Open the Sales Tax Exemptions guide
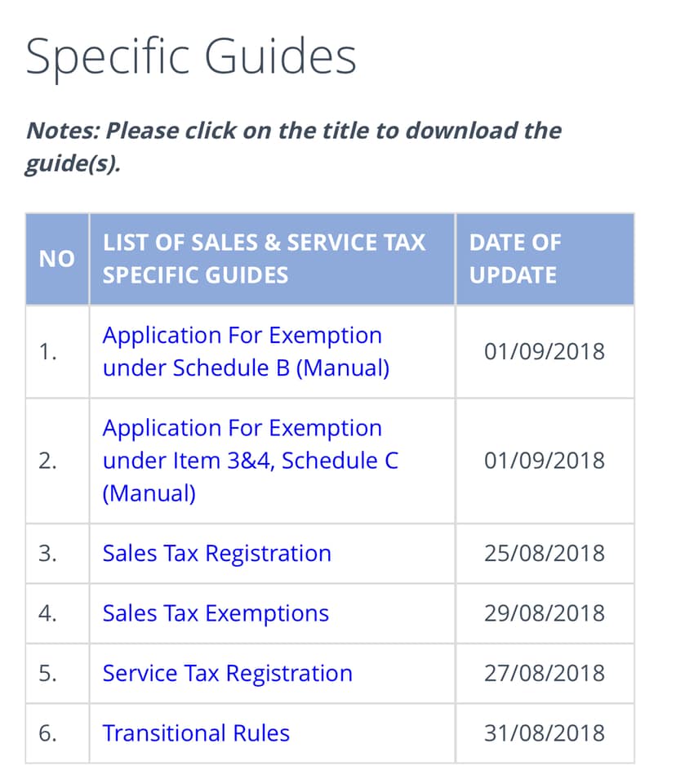Image resolution: width=676 pixels, height=784 pixels. pyautogui.click(x=216, y=613)
